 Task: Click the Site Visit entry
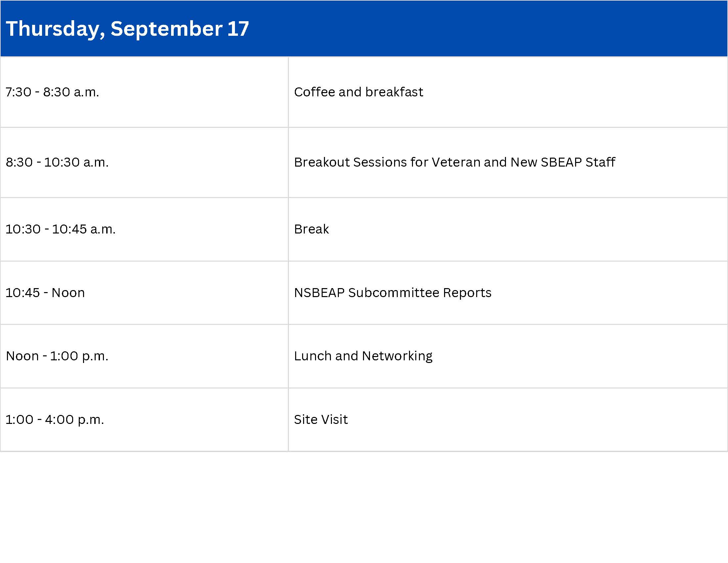point(321,420)
